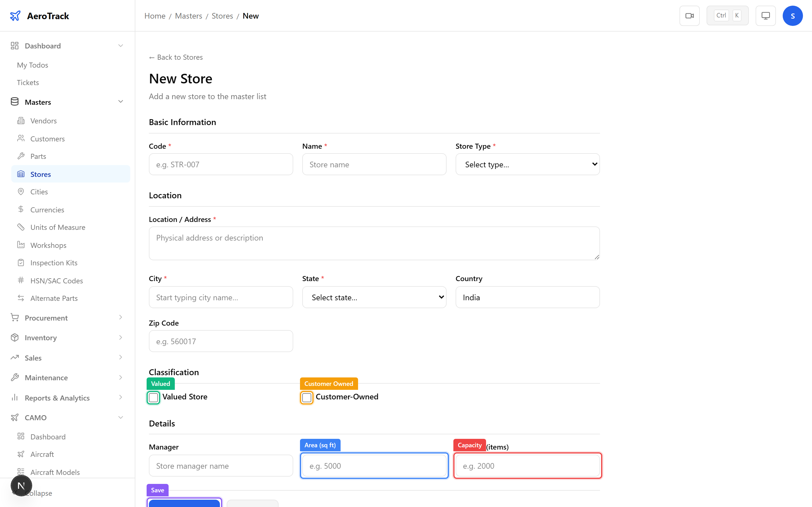Screen dimensions: 812x507
Task: Open the Customers master via its icon
Action: click(x=21, y=139)
